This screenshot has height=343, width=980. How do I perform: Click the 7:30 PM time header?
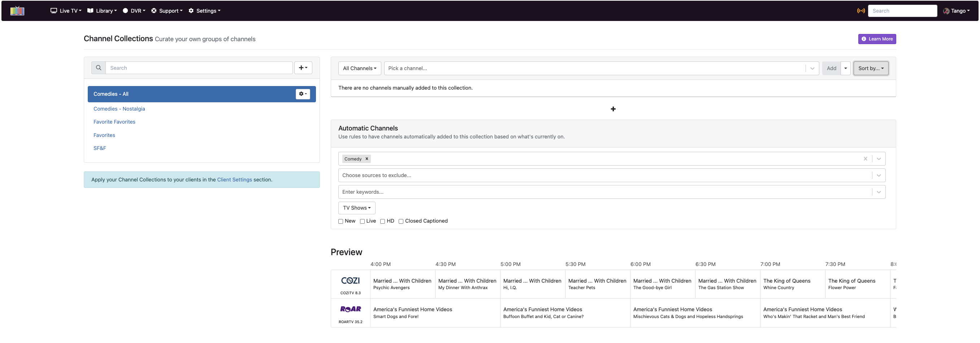tap(835, 264)
